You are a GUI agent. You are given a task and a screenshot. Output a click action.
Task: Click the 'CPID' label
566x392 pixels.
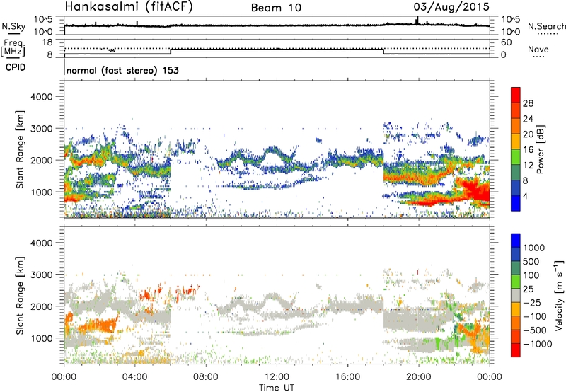16,67
